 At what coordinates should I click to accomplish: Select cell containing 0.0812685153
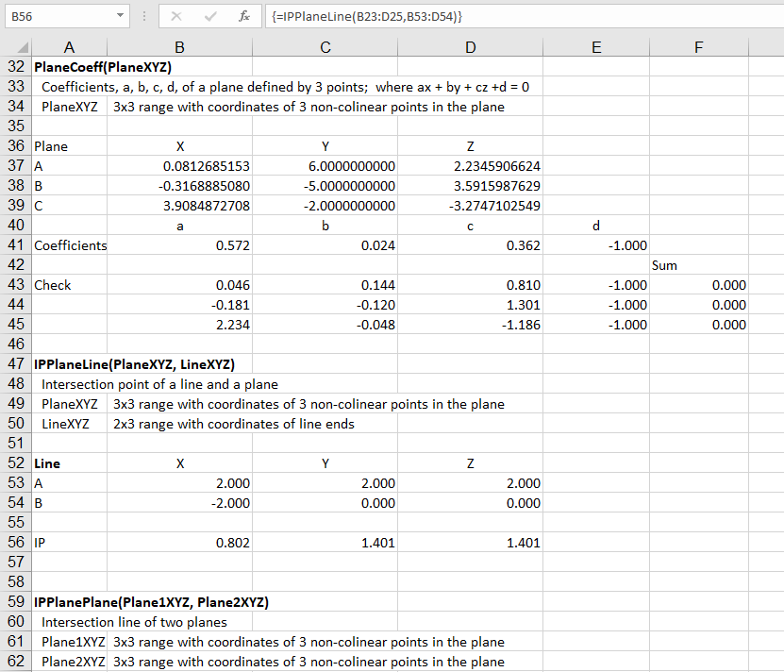(179, 166)
